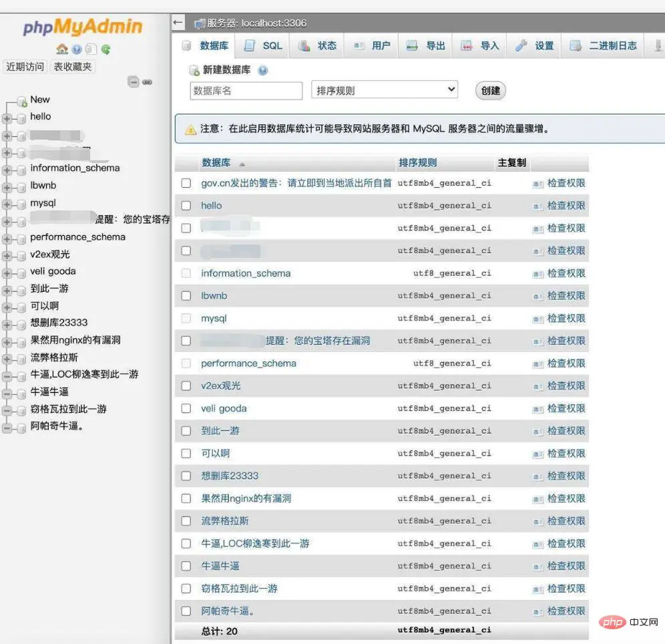Click privileges icon in the 到此一游 row

[538, 432]
